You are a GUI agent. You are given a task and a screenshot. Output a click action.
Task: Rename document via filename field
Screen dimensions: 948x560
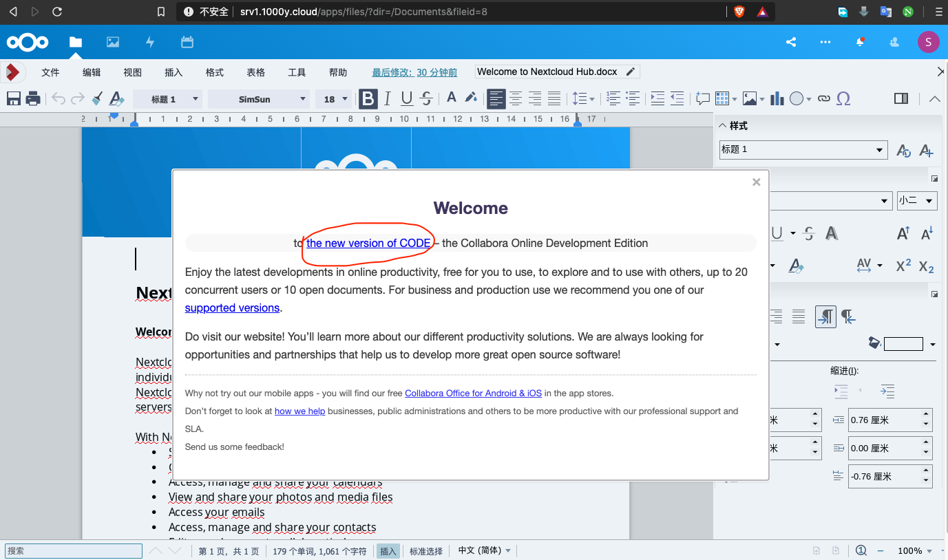pos(558,72)
